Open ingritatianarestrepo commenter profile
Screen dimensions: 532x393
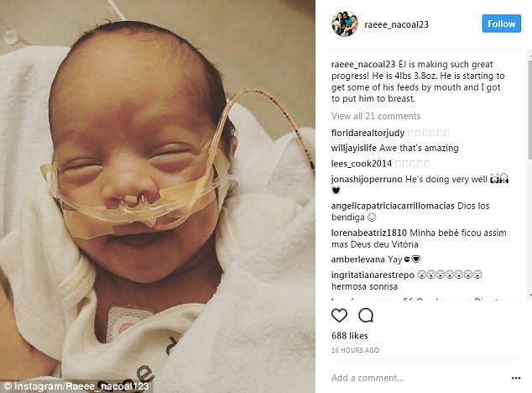[x=373, y=275]
